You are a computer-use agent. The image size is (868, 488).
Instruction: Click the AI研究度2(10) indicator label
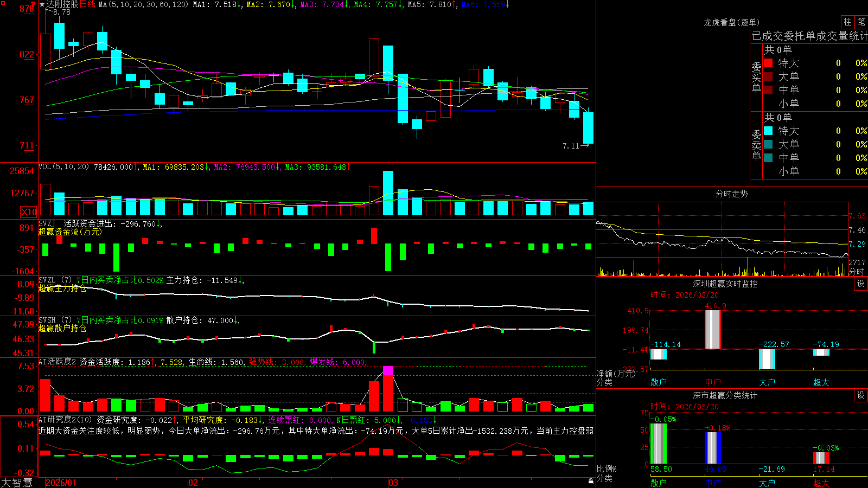click(65, 419)
